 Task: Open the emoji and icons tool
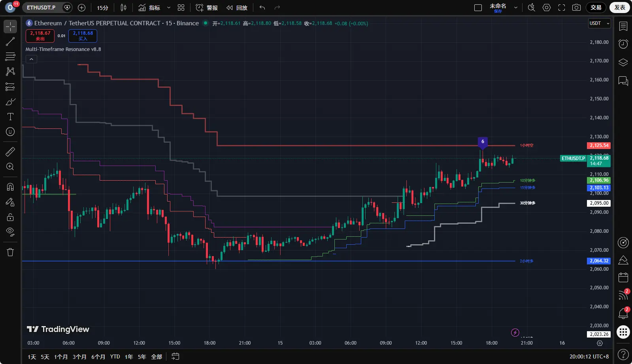pyautogui.click(x=10, y=132)
